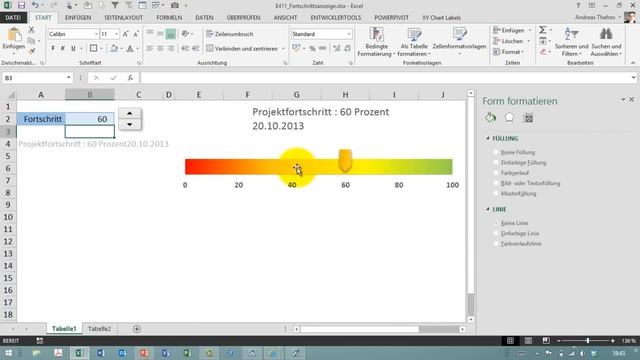640x360 pixels.
Task: Click the camera icon in the quick access toolbar
Action: [x=175, y=5]
